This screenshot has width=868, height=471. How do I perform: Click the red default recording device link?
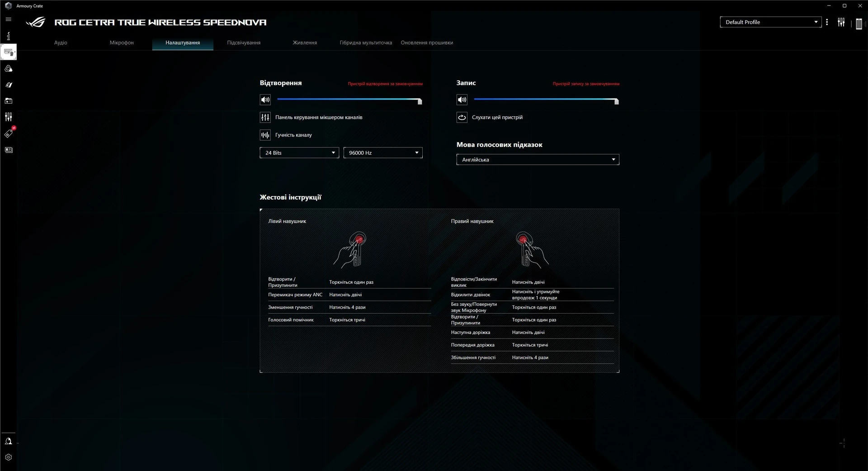pos(586,84)
